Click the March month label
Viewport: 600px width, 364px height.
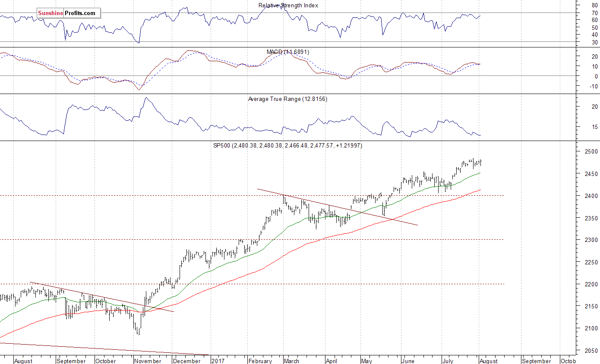[291, 361]
